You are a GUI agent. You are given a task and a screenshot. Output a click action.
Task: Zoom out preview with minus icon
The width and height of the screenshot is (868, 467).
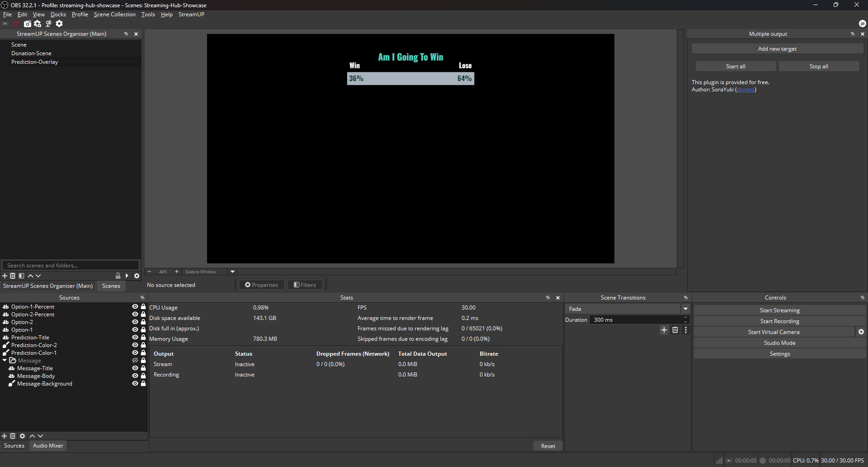click(x=149, y=272)
